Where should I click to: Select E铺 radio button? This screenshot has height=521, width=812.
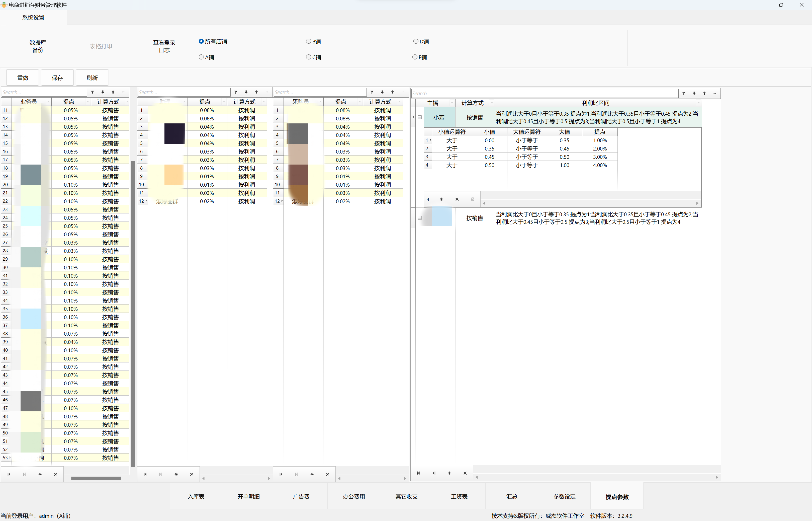tap(419, 57)
